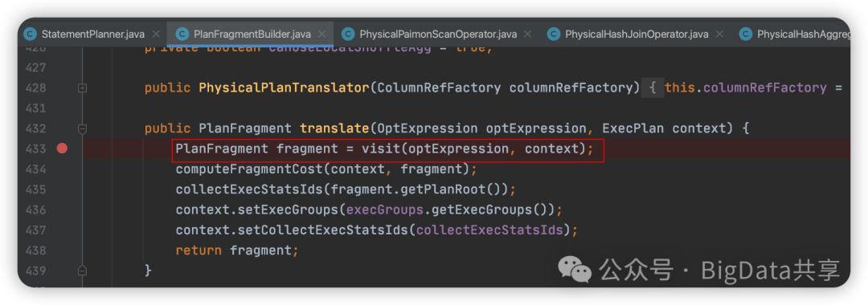
Task: Click the translate method name
Action: (334, 128)
